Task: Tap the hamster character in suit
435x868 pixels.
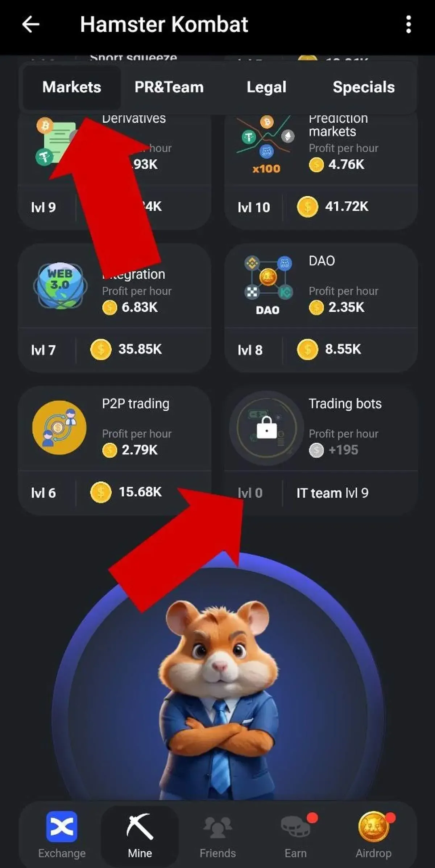Action: pyautogui.click(x=217, y=700)
